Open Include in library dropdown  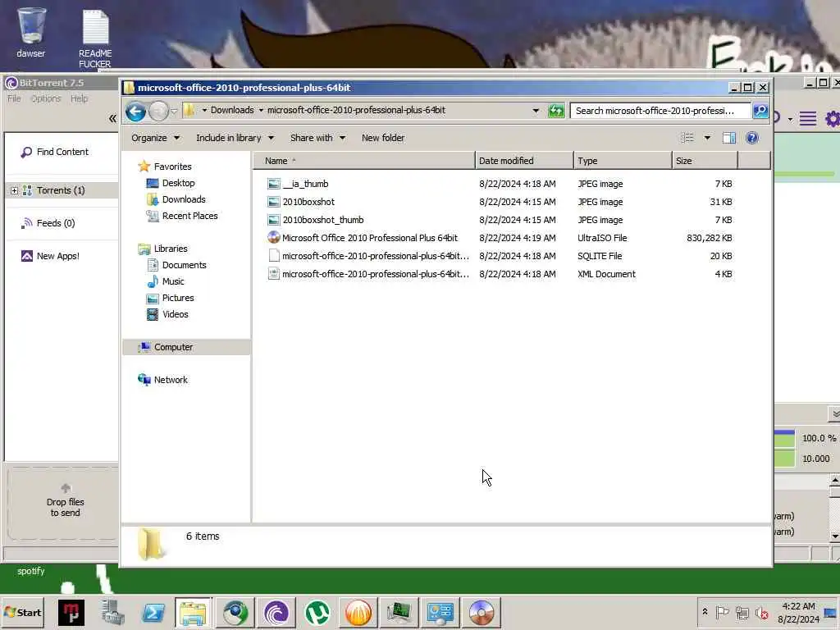(235, 138)
